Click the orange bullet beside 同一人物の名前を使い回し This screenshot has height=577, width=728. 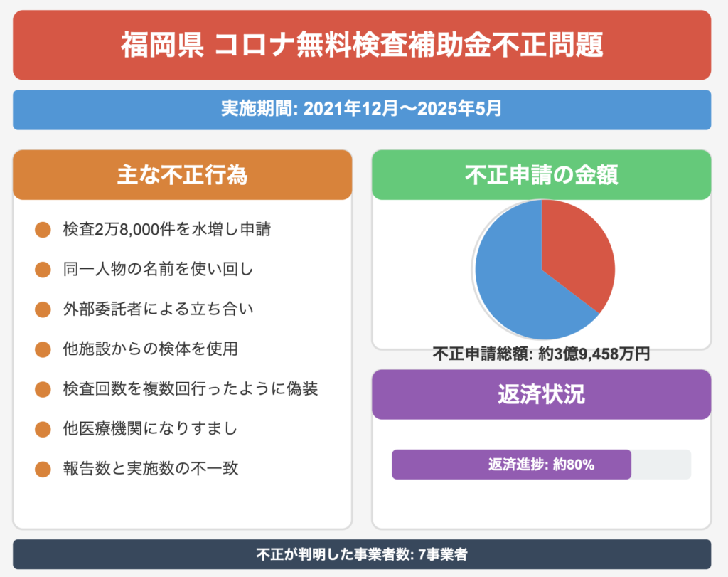[43, 270]
